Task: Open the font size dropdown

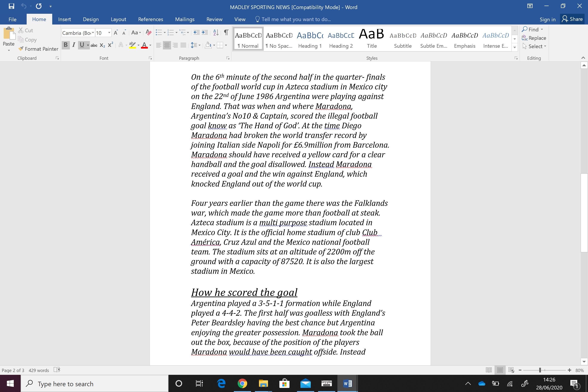Action: click(x=109, y=33)
